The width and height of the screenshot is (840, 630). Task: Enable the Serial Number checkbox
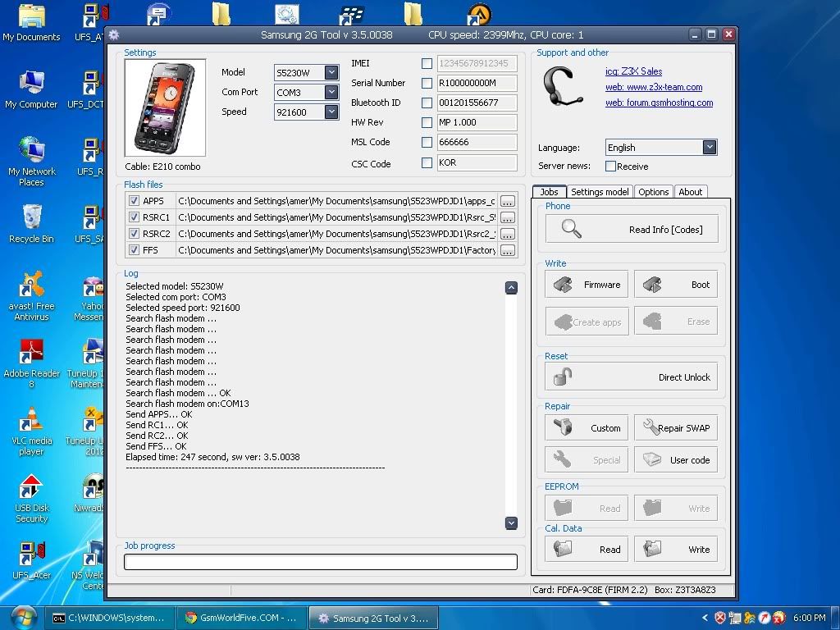pyautogui.click(x=427, y=83)
